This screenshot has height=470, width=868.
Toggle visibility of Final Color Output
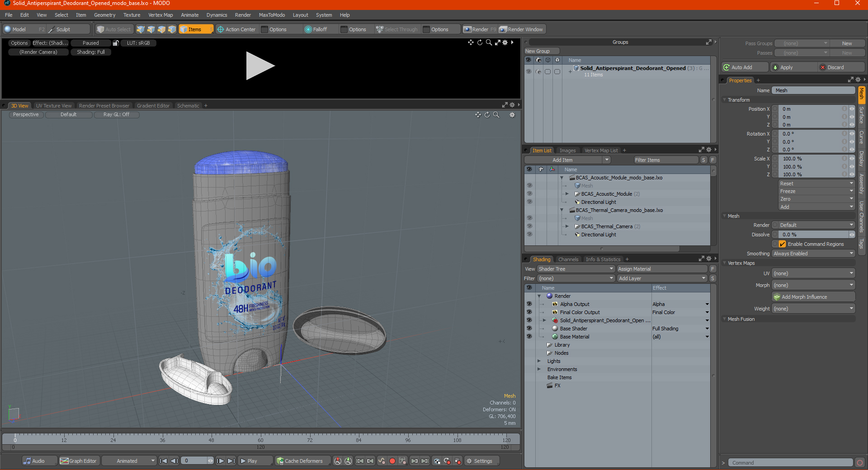529,312
